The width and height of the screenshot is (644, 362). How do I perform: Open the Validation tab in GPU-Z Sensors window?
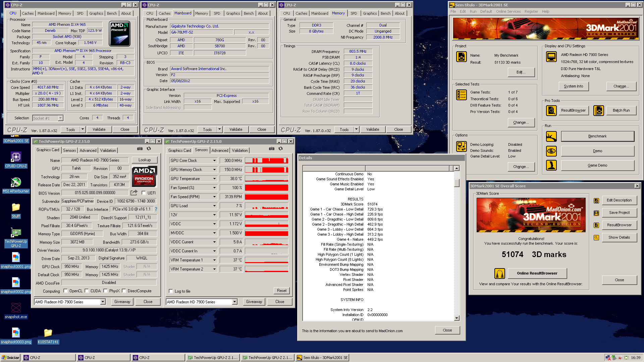click(240, 150)
